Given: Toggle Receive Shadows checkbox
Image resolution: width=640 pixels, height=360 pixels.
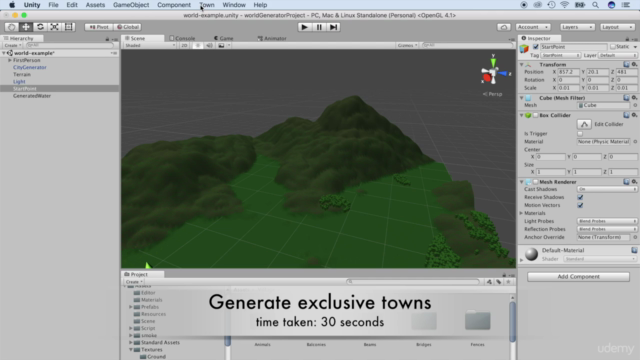Looking at the screenshot, I should tap(580, 197).
